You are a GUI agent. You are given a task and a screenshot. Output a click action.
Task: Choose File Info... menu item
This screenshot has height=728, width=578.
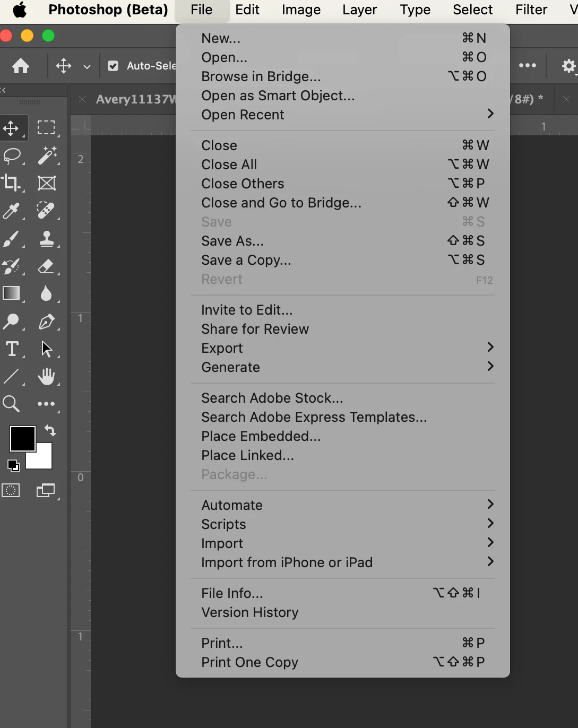pyautogui.click(x=343, y=593)
